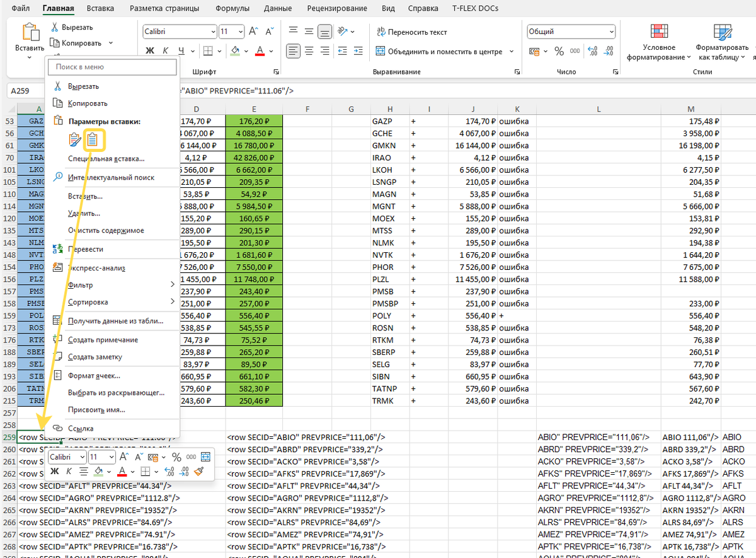756x558 pixels.
Task: Click the ribbon fill color bucket
Action: (234, 50)
